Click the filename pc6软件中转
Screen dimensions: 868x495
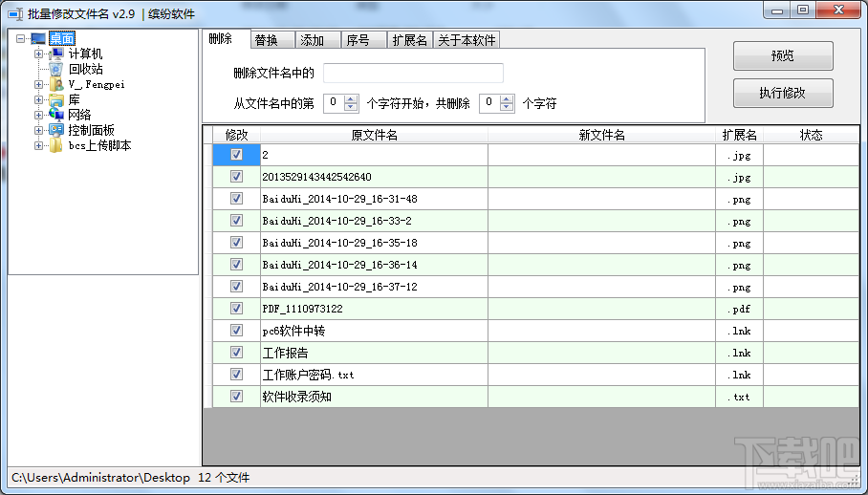[293, 331]
